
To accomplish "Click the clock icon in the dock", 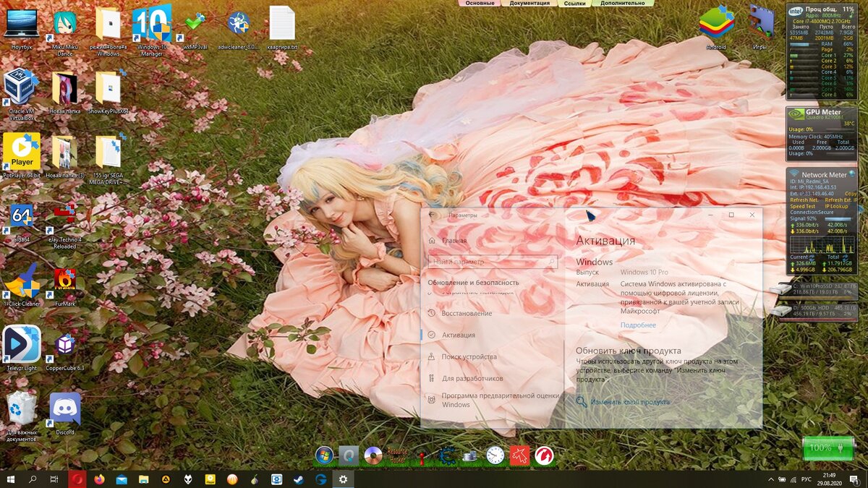I will (x=495, y=455).
